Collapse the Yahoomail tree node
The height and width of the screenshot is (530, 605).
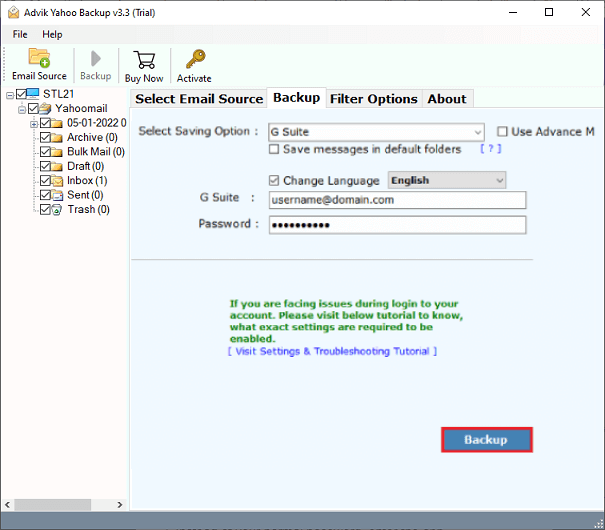click(22, 110)
